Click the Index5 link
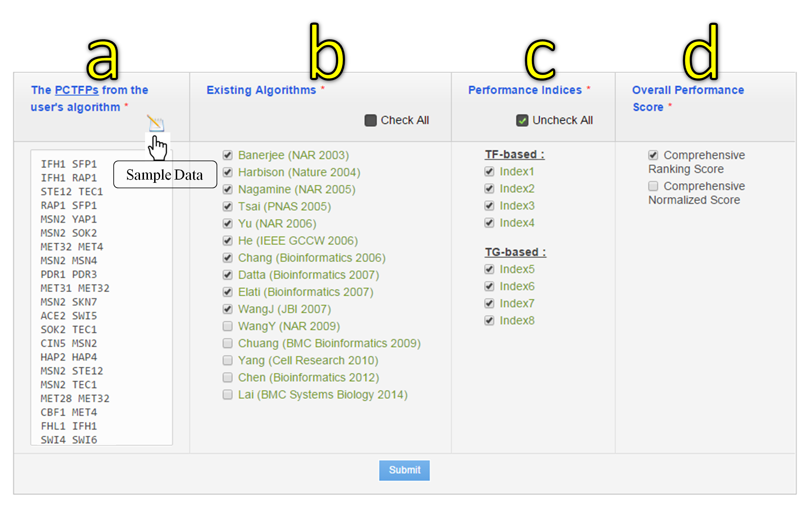Screen dimensions: 812x511 (517, 269)
